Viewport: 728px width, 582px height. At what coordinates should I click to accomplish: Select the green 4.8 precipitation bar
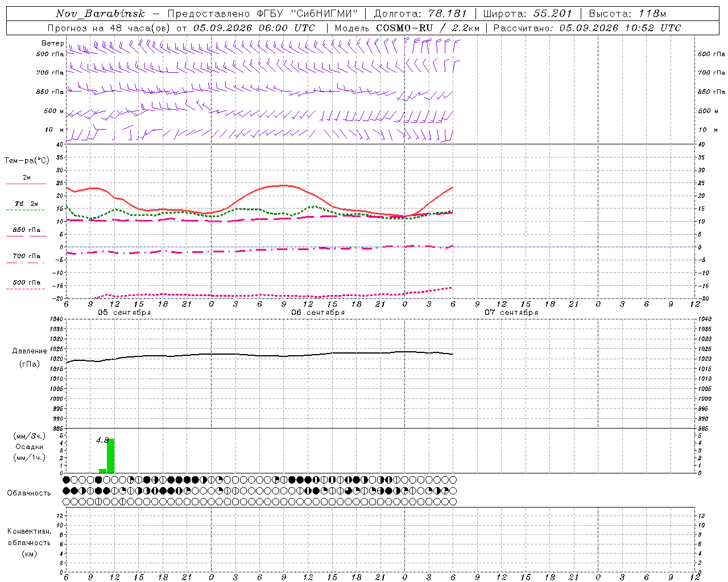click(x=111, y=455)
